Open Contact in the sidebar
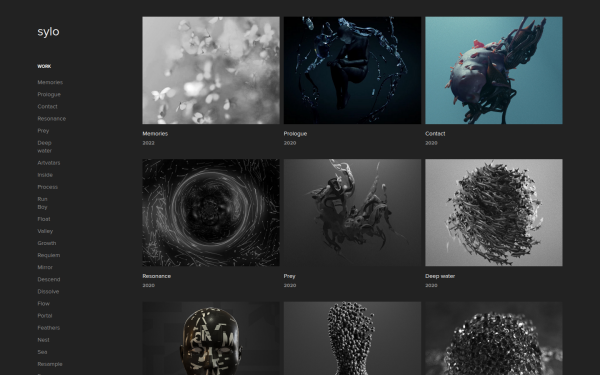 click(x=47, y=106)
